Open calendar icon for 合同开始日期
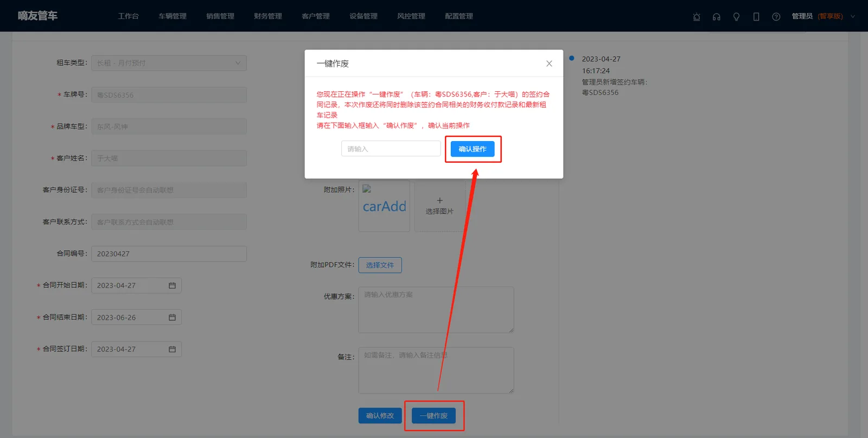The width and height of the screenshot is (868, 438). click(x=172, y=285)
